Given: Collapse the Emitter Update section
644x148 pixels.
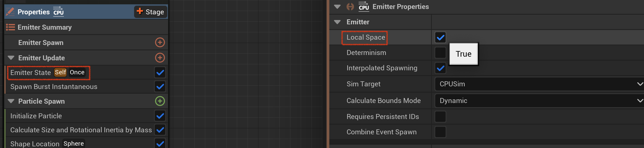Looking at the screenshot, I should pos(11,58).
